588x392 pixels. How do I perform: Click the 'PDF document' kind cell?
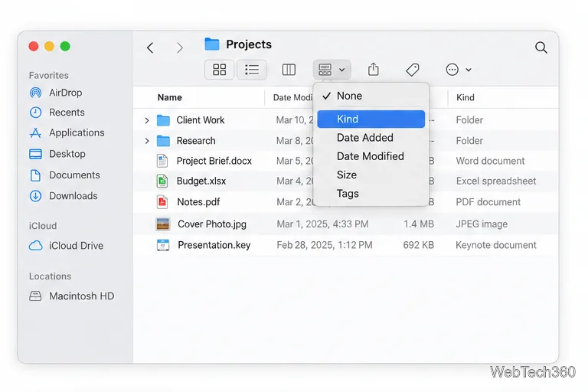click(488, 202)
